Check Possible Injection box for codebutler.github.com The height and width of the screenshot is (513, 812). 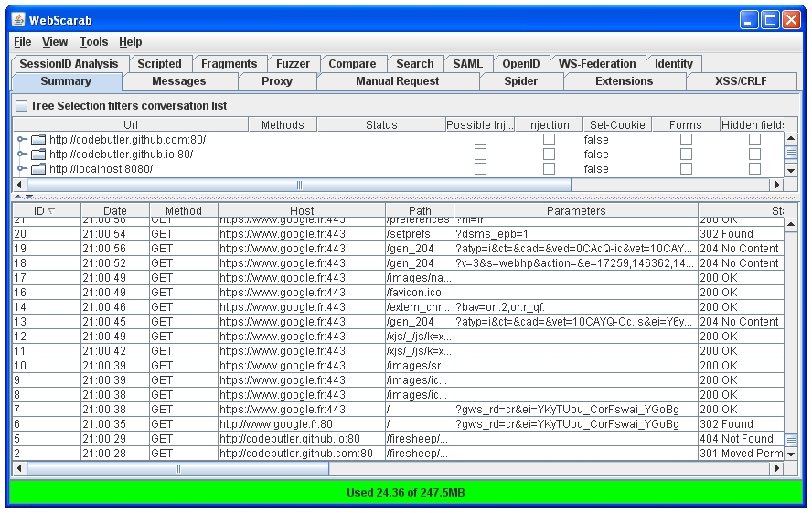480,140
